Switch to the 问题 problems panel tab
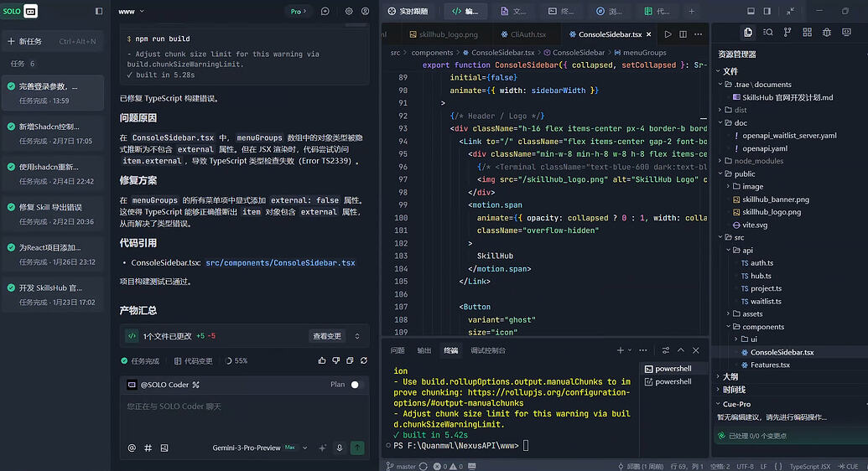The height and width of the screenshot is (471, 868). 398,350
